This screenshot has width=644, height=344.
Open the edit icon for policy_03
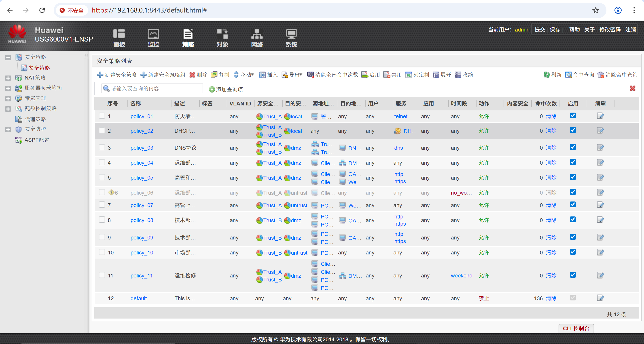(600, 147)
